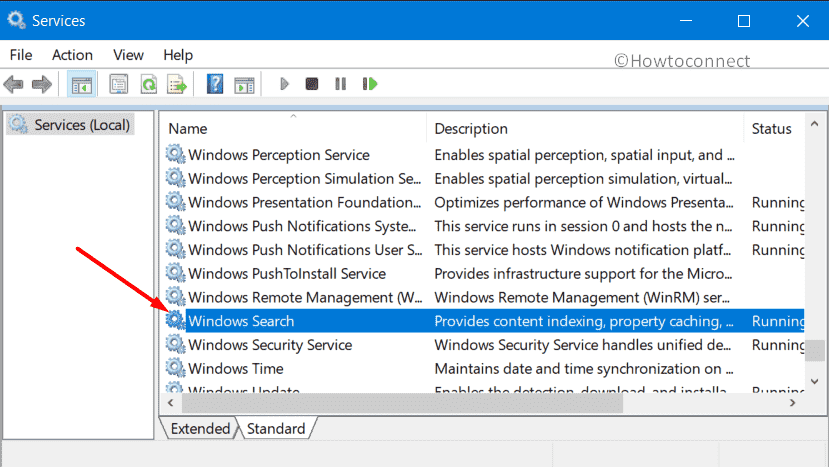Start Service using the play icon
The height and width of the screenshot is (467, 829).
[284, 84]
